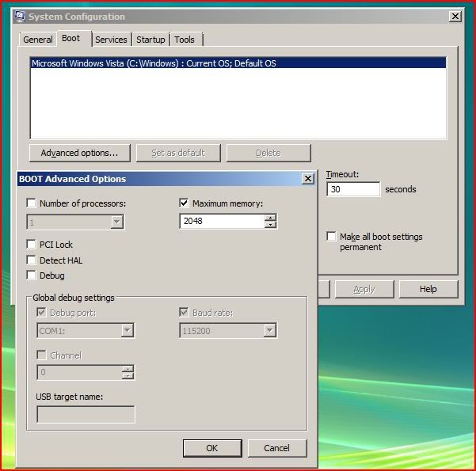Increase the Channel value with up arrow
Viewport: 476px width, 471px height.
click(x=128, y=369)
